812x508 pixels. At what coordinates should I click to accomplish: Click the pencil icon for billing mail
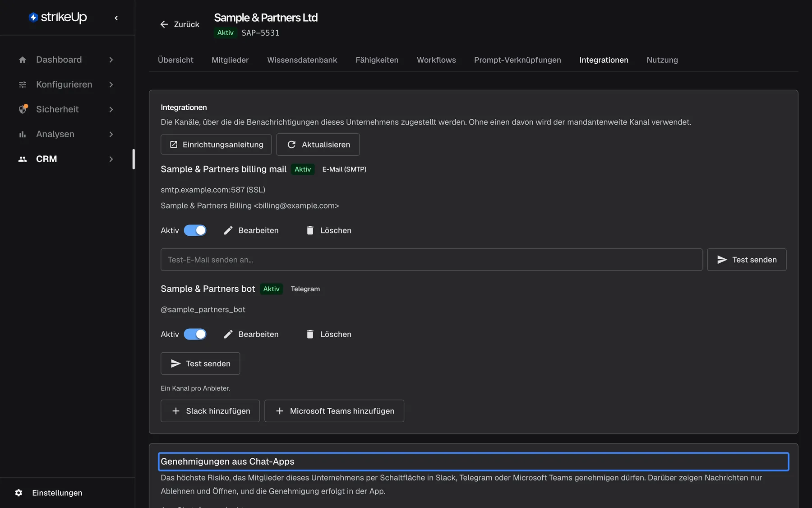(x=228, y=230)
